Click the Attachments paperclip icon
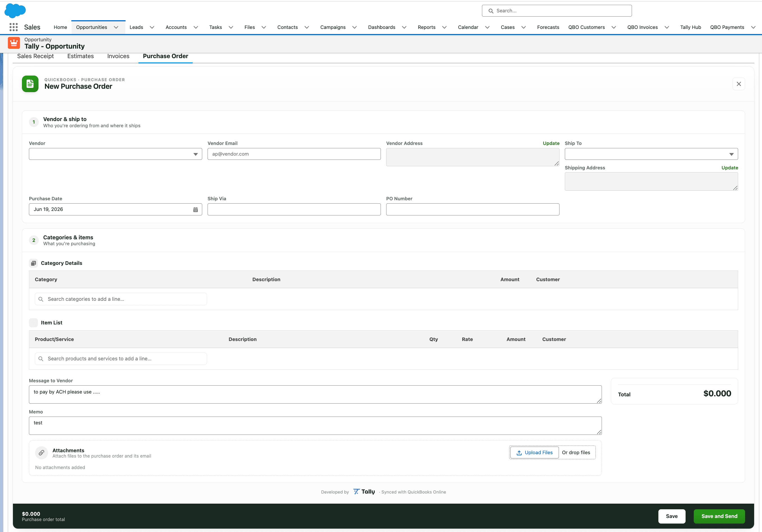Viewport: 762px width, 532px height. point(42,453)
